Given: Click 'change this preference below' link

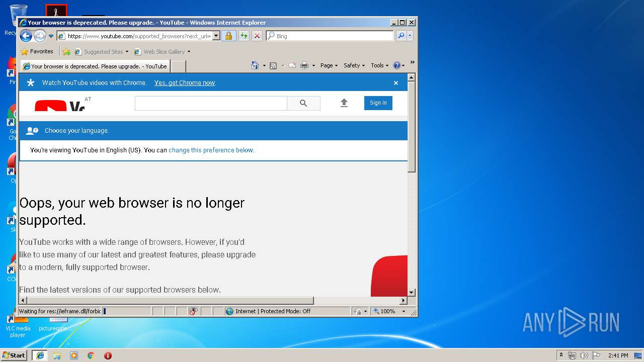Looking at the screenshot, I should coord(211,150).
